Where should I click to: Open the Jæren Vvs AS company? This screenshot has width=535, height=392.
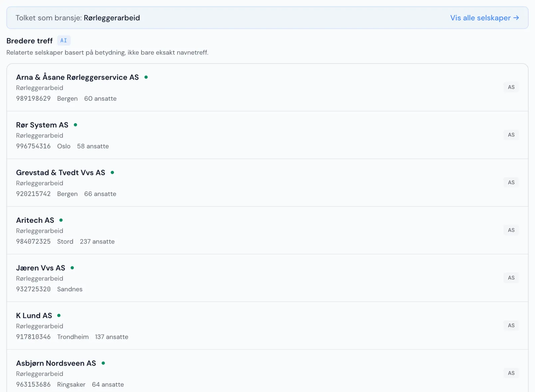40,268
